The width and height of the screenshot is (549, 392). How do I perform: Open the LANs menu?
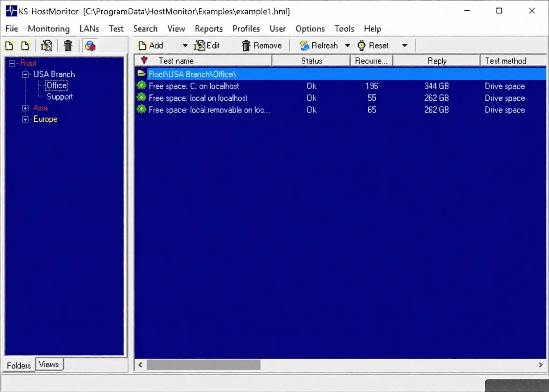pos(89,29)
